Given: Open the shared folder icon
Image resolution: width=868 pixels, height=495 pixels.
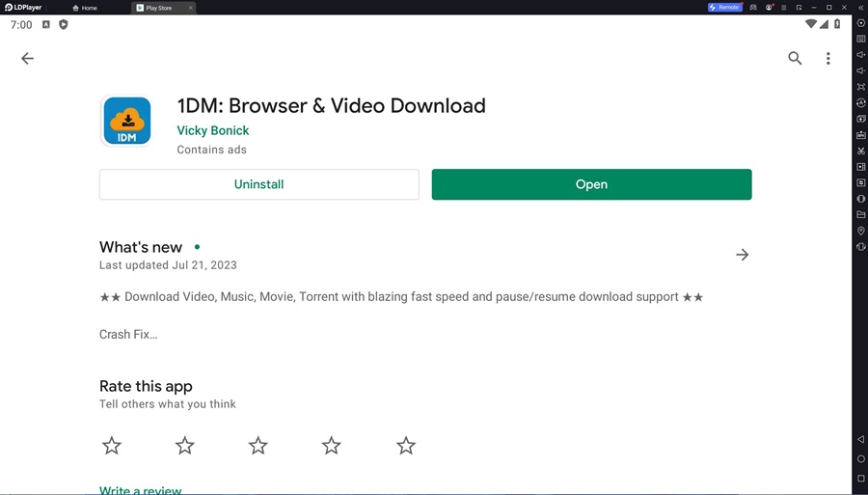Looking at the screenshot, I should pyautogui.click(x=861, y=214).
